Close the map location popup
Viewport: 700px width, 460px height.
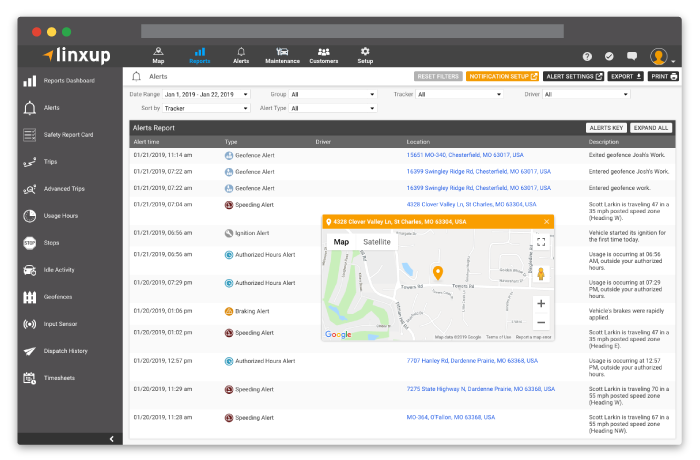[546, 221]
